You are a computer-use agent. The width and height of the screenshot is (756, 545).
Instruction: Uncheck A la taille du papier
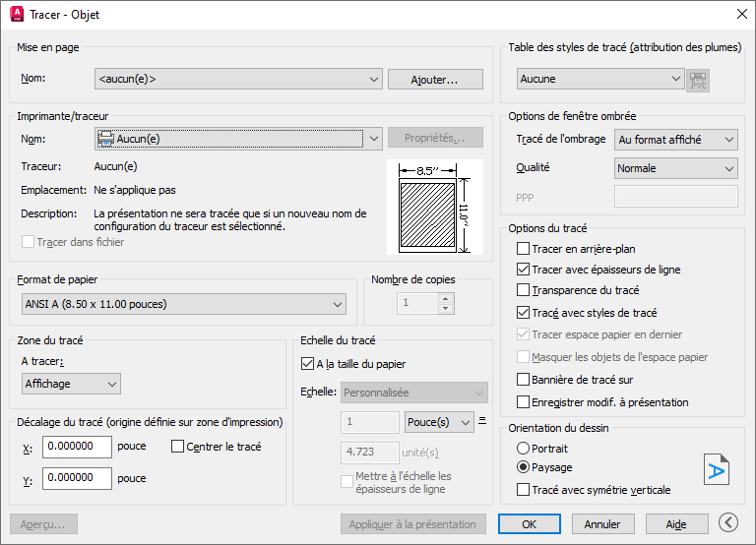tap(308, 364)
